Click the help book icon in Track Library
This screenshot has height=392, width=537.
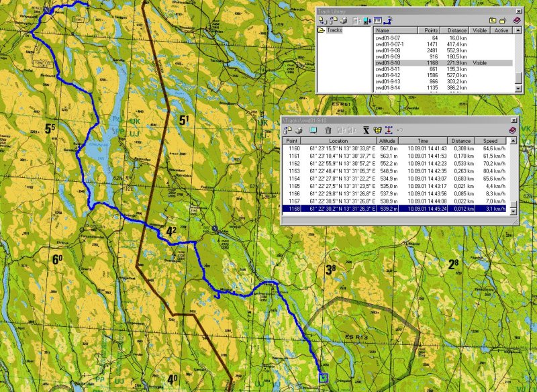[516, 20]
